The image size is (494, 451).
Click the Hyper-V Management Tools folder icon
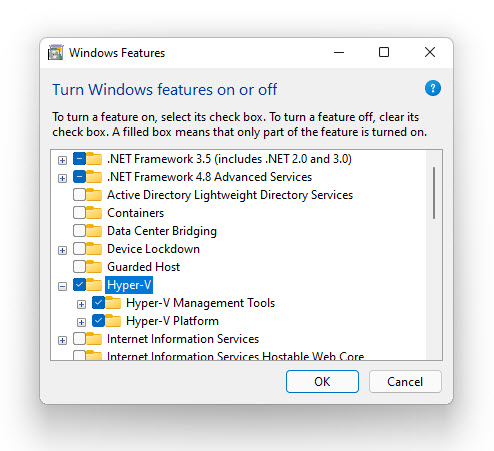click(113, 303)
